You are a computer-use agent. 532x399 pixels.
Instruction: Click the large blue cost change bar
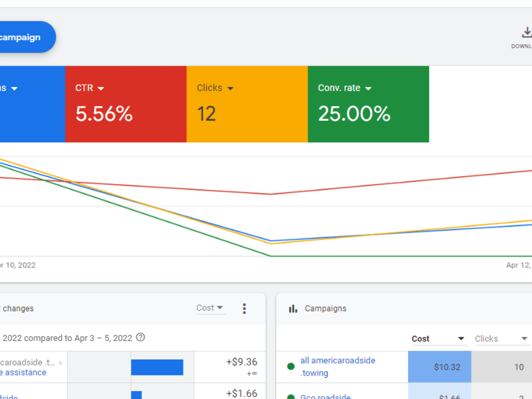[157, 367]
